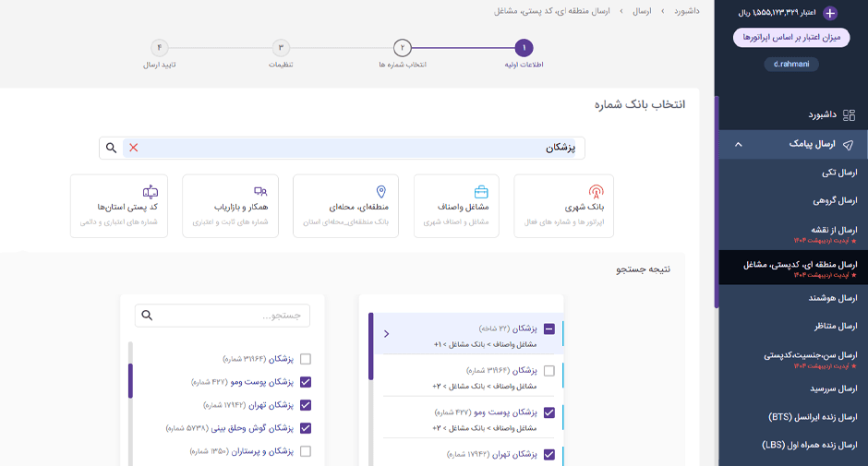Check پزشکان و پرستاران checkbox
The height and width of the screenshot is (466, 868).
(x=306, y=451)
